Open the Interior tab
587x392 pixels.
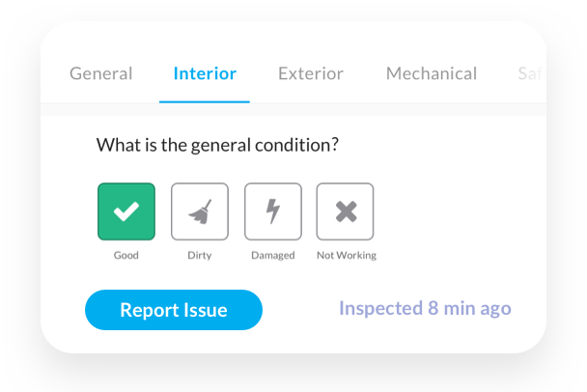tap(205, 73)
